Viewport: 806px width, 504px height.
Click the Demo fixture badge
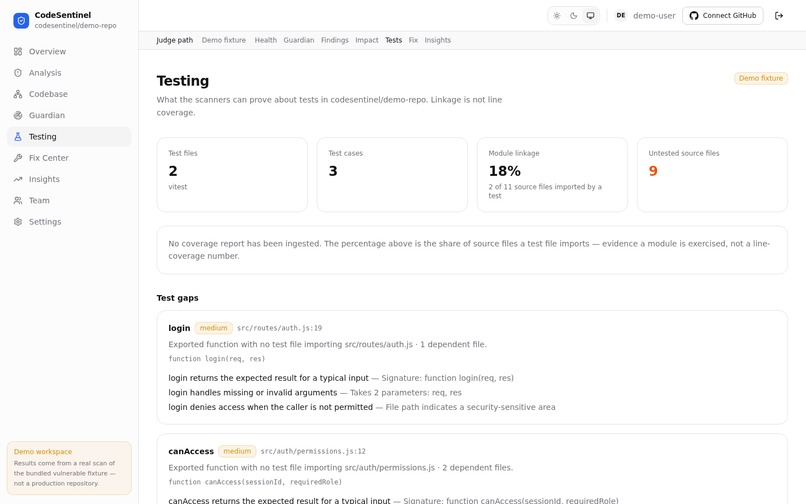(761, 78)
